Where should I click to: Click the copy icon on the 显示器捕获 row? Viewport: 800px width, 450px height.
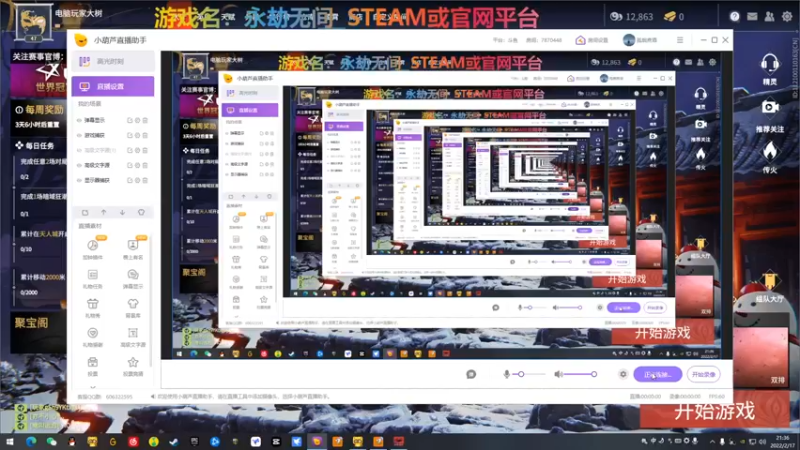[130, 180]
